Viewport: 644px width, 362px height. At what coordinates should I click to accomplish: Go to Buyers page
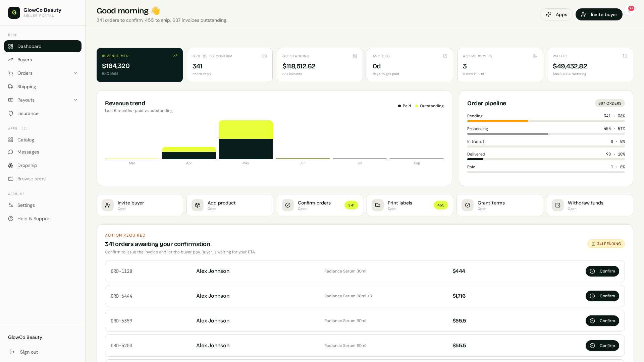[x=43, y=60]
